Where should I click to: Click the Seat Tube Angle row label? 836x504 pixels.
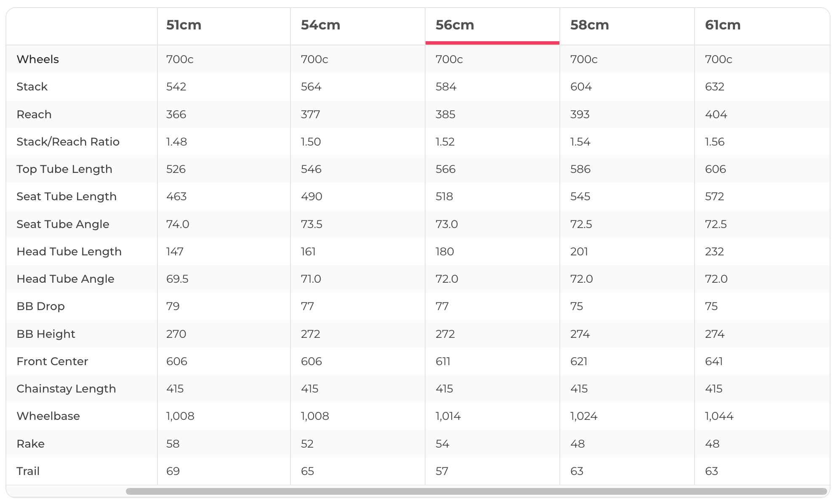coord(63,224)
